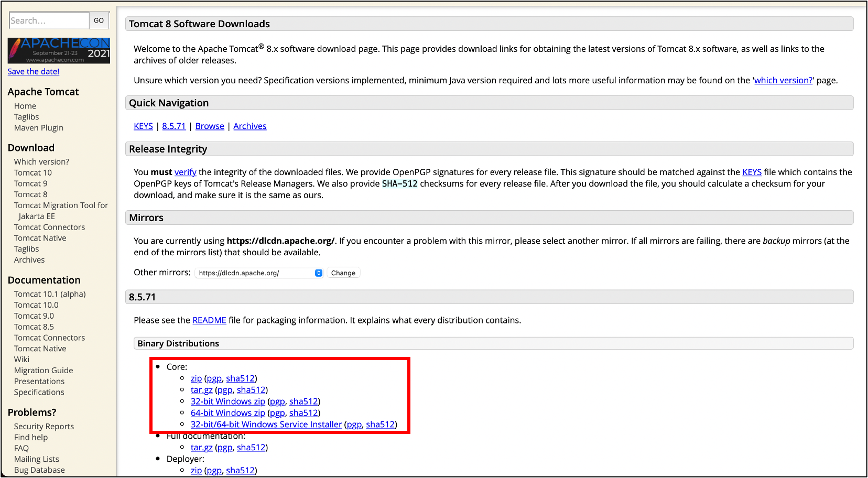The height and width of the screenshot is (478, 868).
Task: Open Migration Guide in sidebar
Action: point(44,371)
